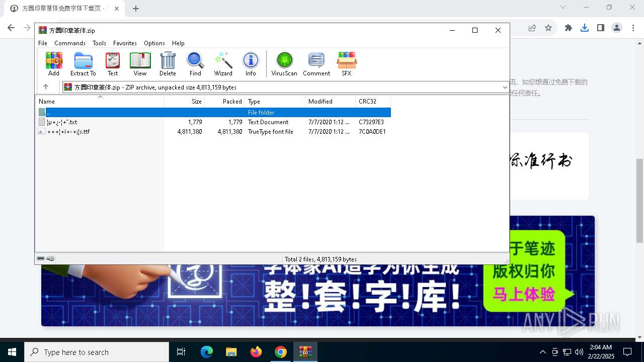
Task: Open Task View on taskbar
Action: pyautogui.click(x=181, y=352)
